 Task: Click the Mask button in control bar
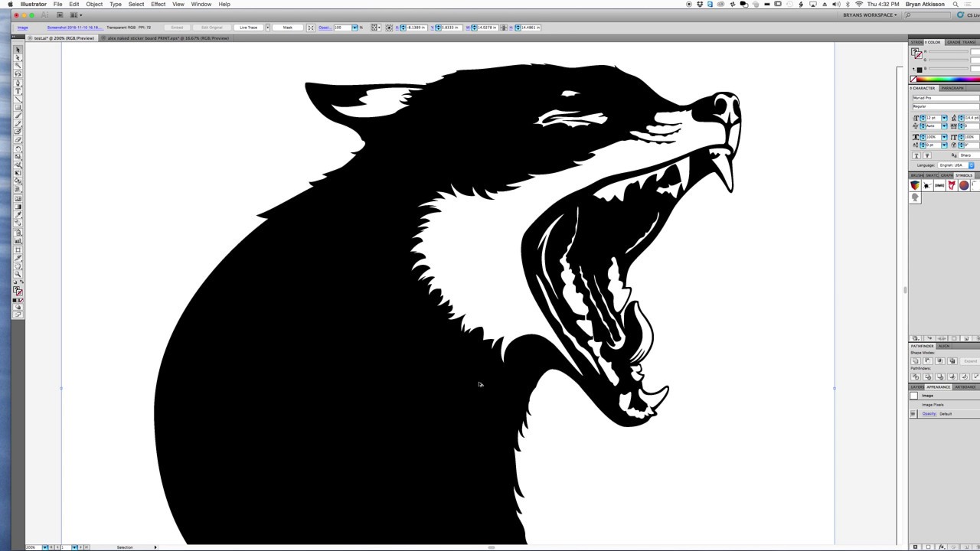point(288,28)
